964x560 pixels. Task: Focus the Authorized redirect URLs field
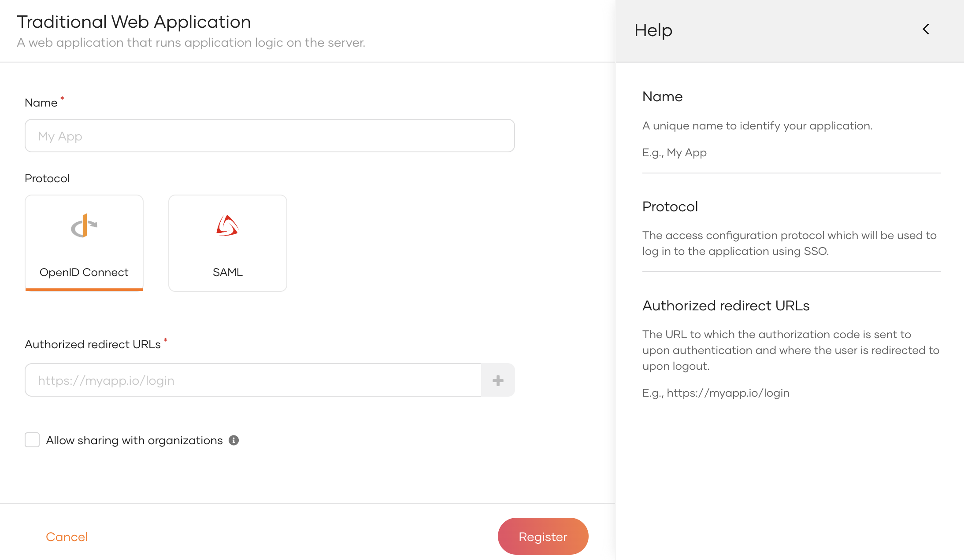(x=253, y=380)
